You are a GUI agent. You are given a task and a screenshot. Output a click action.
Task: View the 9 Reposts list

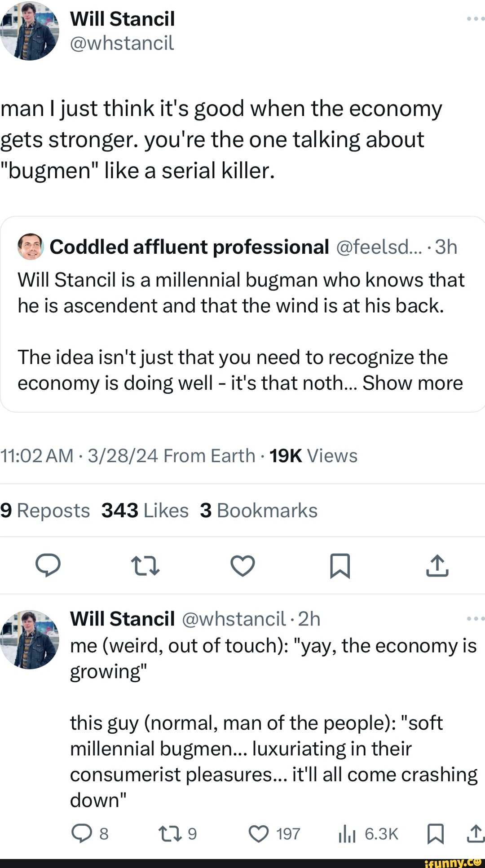coord(45,511)
